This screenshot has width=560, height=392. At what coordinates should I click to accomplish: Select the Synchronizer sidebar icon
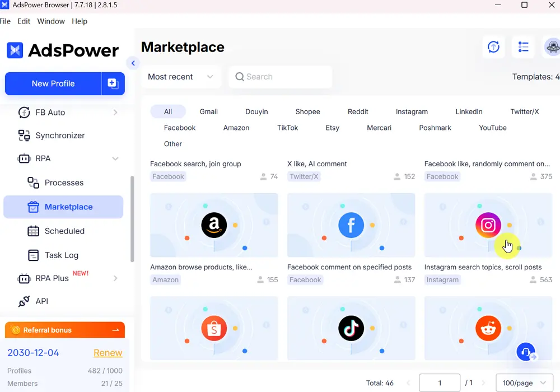click(24, 136)
